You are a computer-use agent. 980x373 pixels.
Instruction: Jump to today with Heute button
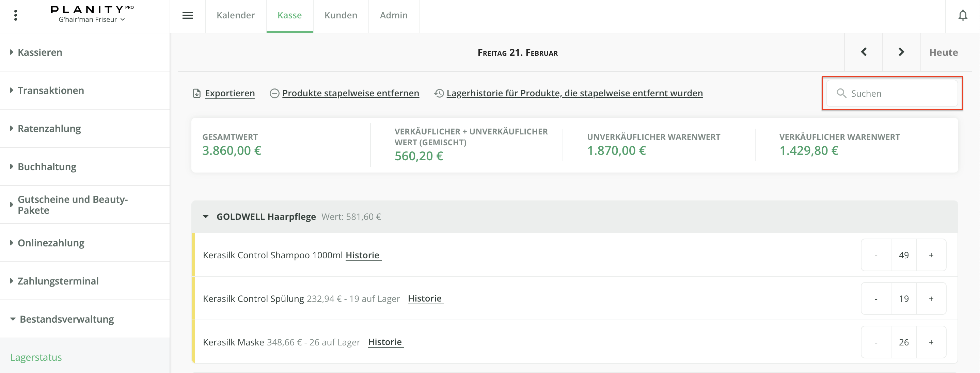[x=943, y=52]
